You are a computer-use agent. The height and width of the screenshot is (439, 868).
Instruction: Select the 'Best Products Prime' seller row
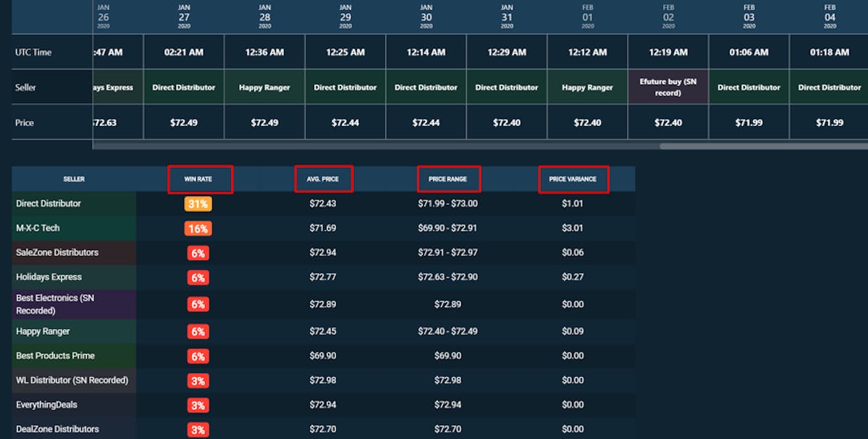click(324, 356)
